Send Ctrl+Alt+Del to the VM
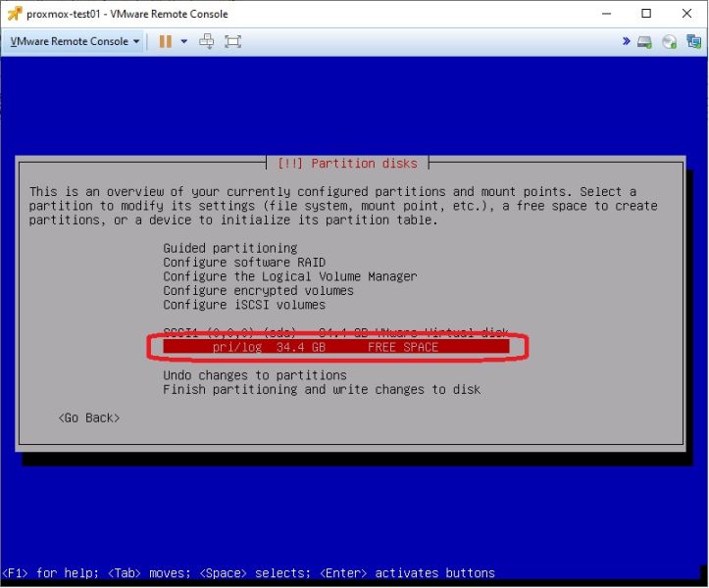The image size is (709, 588). click(207, 41)
